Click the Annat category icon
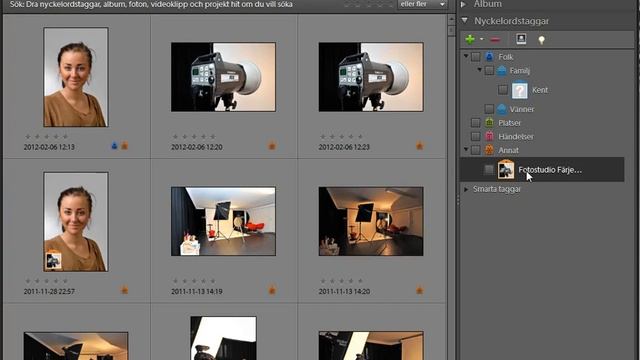Image resolution: width=640 pixels, height=360 pixels. [489, 150]
